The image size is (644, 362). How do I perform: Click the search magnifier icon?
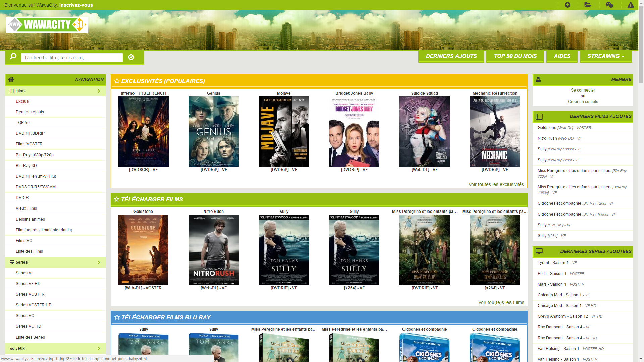13,57
